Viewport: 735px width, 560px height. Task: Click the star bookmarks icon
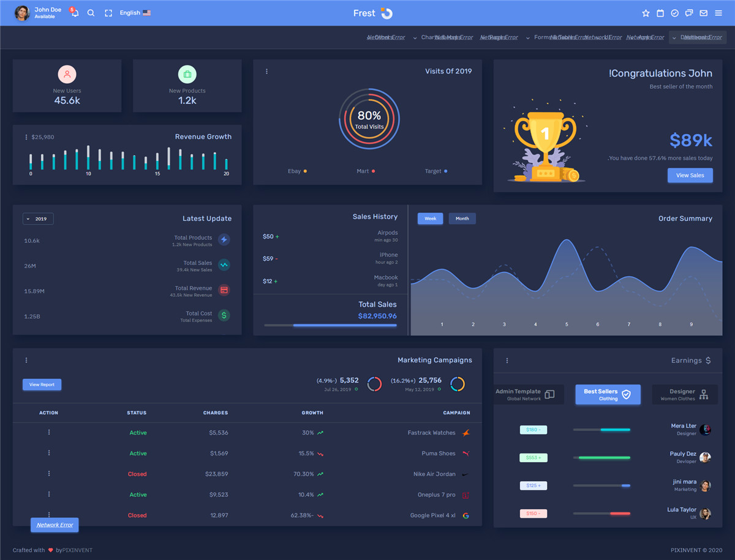tap(646, 13)
